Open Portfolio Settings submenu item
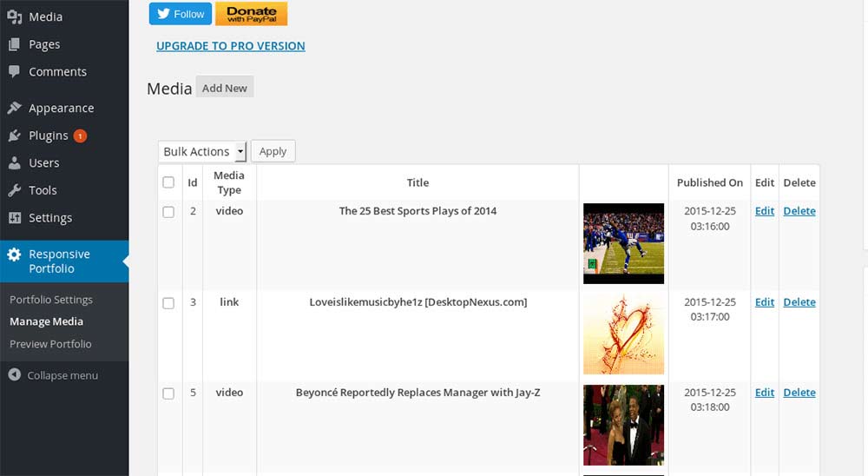 (51, 300)
